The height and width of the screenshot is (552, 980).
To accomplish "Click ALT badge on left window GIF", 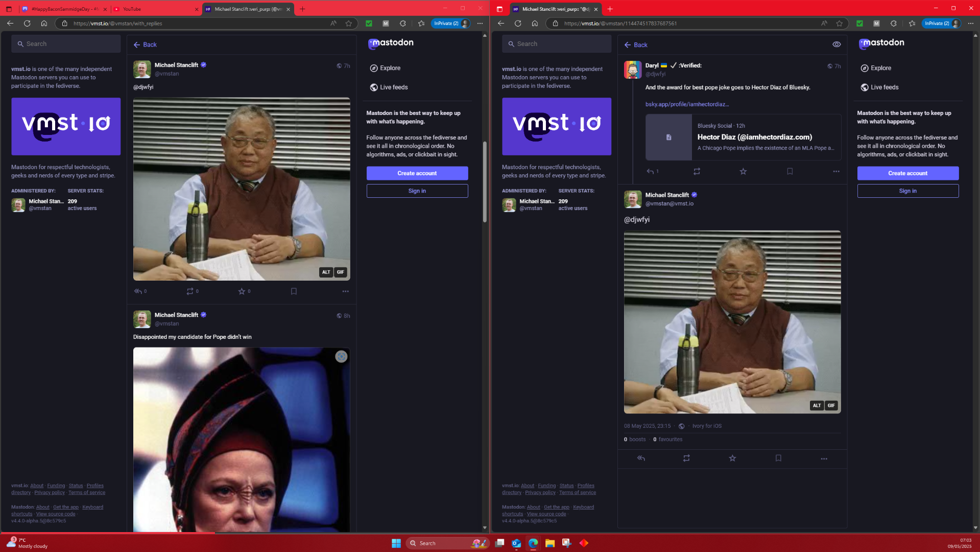I will pos(326,272).
